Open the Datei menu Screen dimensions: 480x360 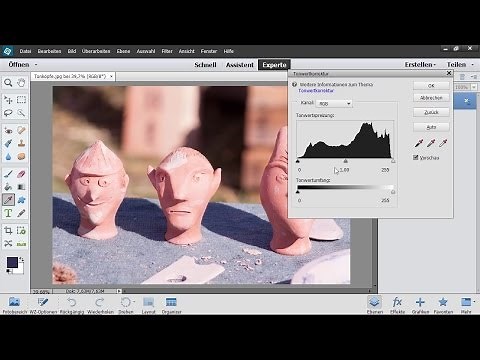point(25,51)
